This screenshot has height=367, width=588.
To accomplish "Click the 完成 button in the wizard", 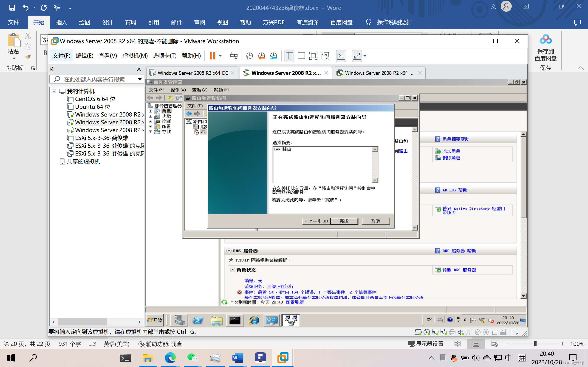I will [344, 221].
